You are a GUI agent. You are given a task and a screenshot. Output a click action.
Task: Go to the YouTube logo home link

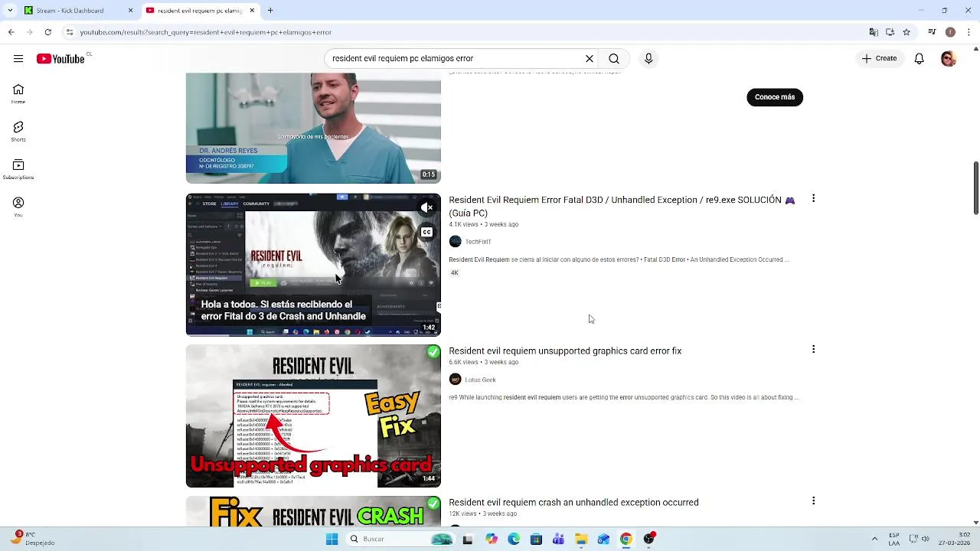pos(60,59)
